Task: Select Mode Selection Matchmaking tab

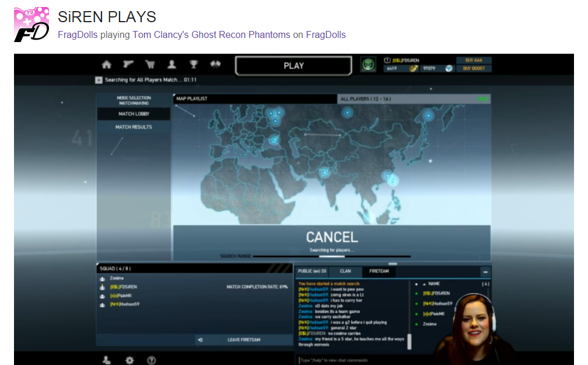Action: click(134, 100)
